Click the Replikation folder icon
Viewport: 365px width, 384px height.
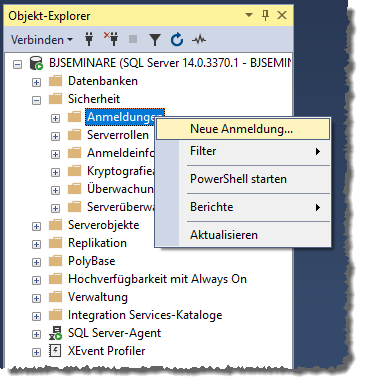coord(55,243)
